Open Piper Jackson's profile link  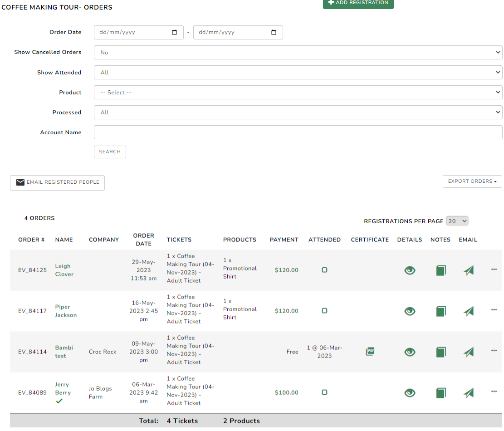pos(66,311)
